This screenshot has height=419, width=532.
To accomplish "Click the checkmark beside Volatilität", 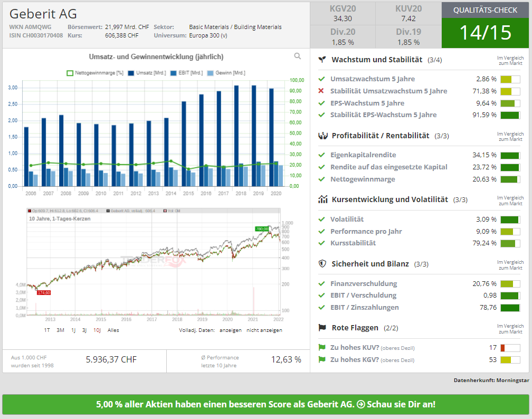I will coord(321,219).
